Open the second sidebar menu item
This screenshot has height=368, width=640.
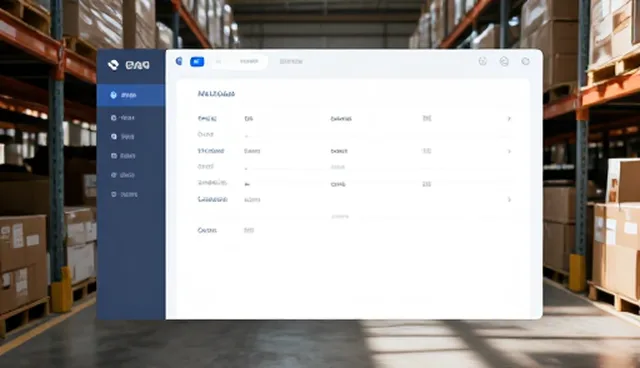click(123, 117)
